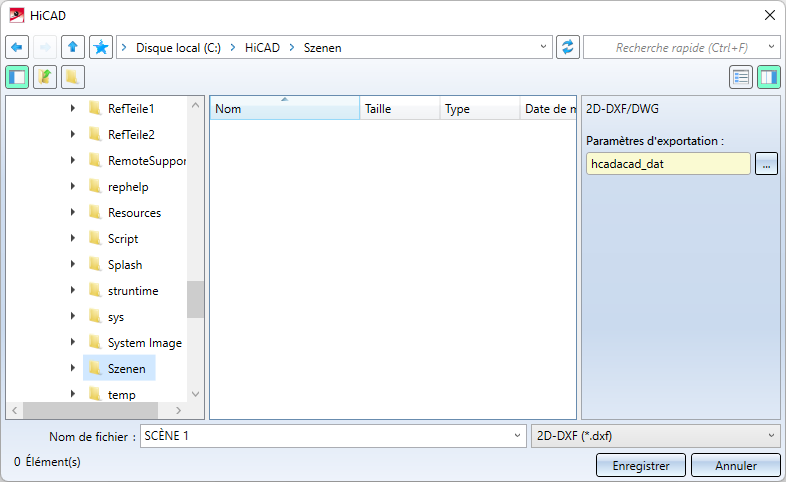Screen dimensions: 786x482
Task: Expand the Szenen folder
Action: point(73,368)
